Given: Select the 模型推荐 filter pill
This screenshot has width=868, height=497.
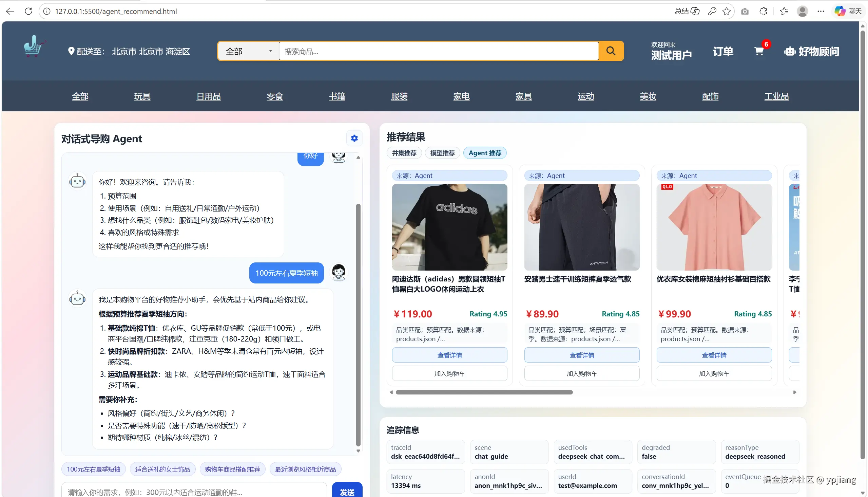Looking at the screenshot, I should [x=442, y=153].
